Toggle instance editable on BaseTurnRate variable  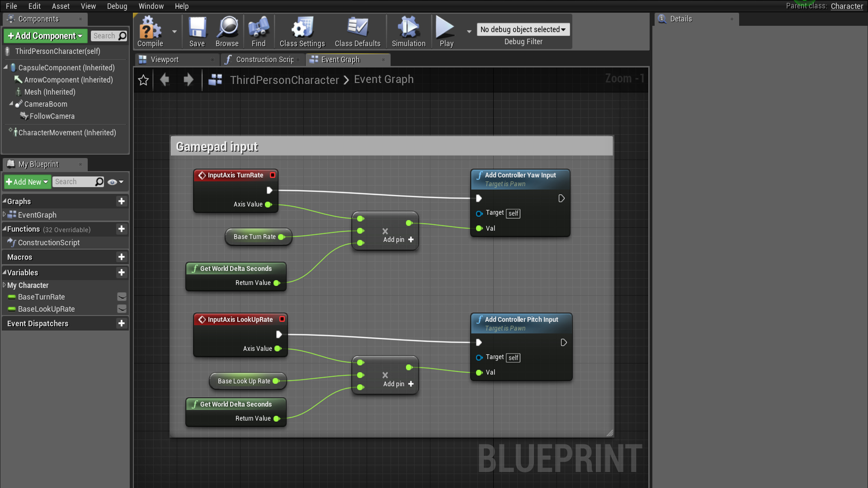[x=121, y=297]
